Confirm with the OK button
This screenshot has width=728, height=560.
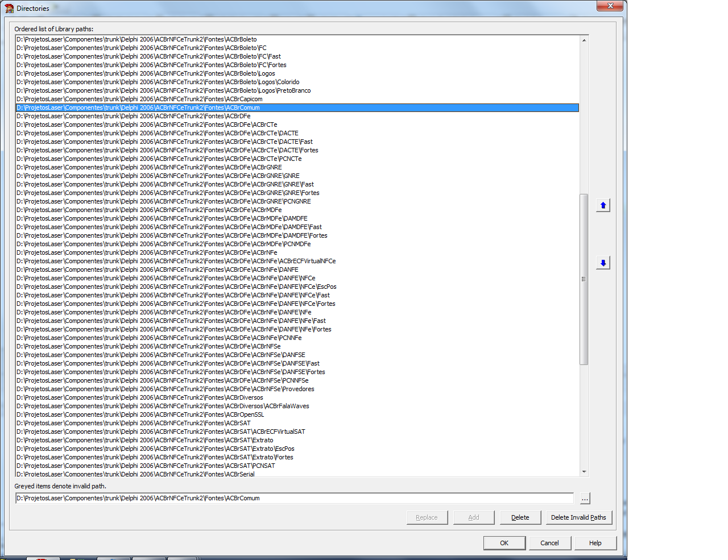pyautogui.click(x=504, y=543)
